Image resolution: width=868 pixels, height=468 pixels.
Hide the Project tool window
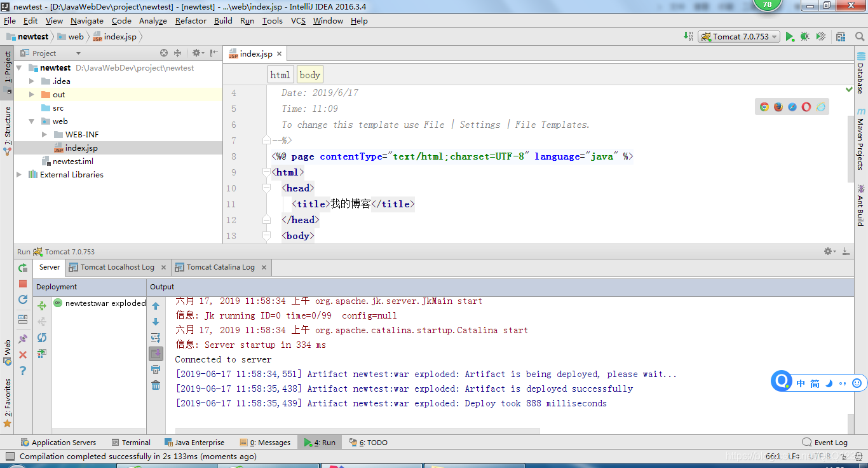[x=214, y=53]
